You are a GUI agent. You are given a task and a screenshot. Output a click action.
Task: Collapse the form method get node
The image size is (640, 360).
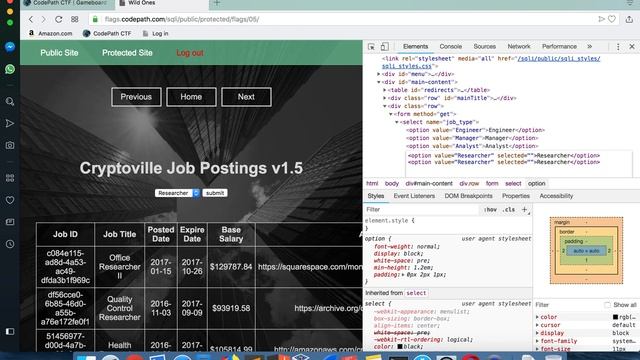click(391, 114)
